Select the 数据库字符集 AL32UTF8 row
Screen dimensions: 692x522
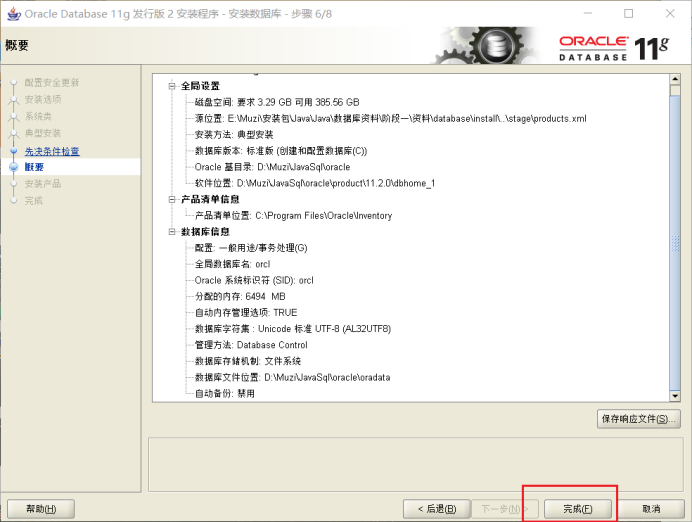pos(293,329)
